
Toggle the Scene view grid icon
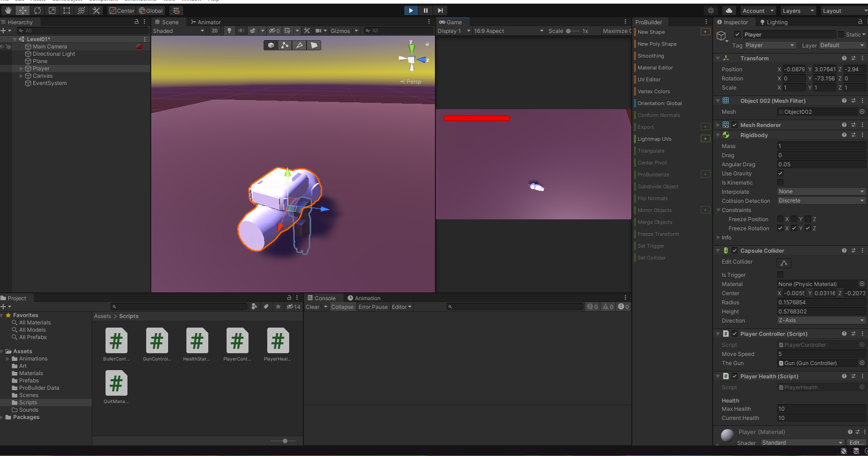(287, 31)
